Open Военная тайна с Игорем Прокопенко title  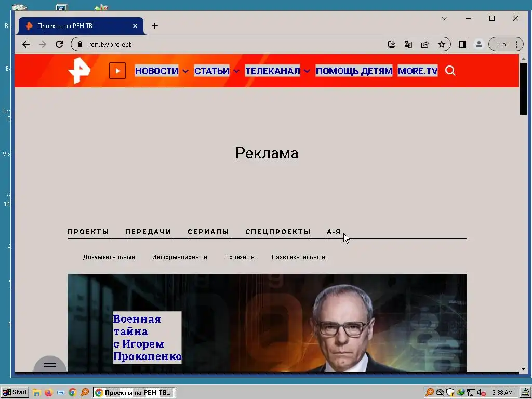(x=147, y=338)
